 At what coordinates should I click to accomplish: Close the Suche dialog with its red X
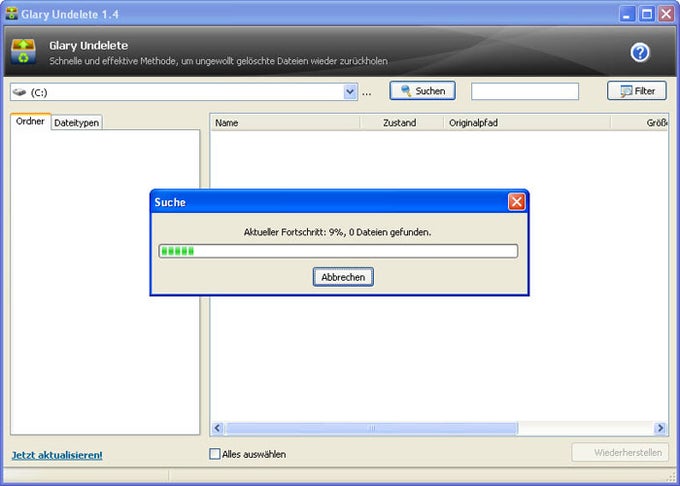click(x=517, y=202)
